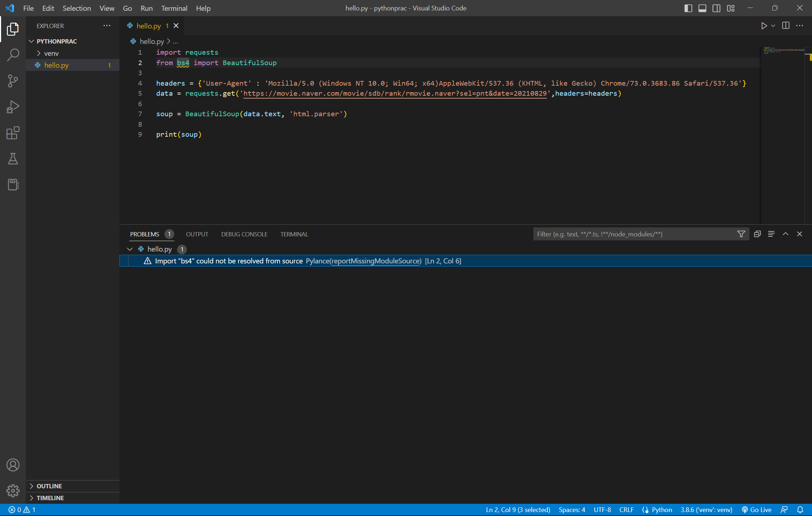Open the Search view in activity bar
The width and height of the screenshot is (812, 516).
point(13,55)
